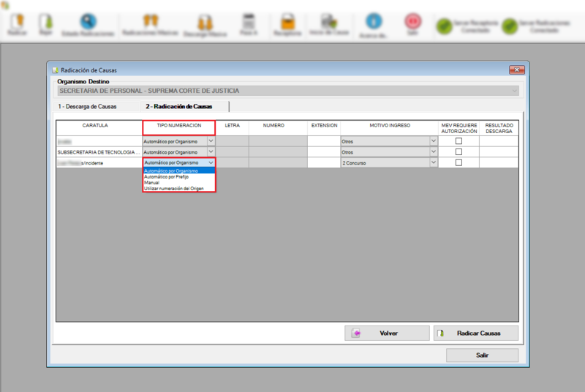
Task: Open the Acerca de info icon
Action: point(374,21)
